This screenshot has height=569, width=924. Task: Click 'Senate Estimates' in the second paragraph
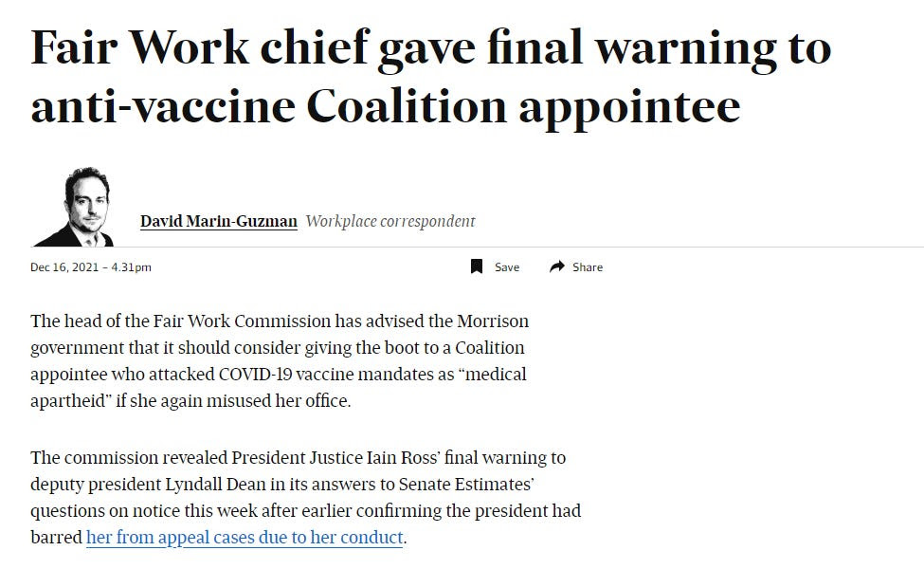pos(466,484)
